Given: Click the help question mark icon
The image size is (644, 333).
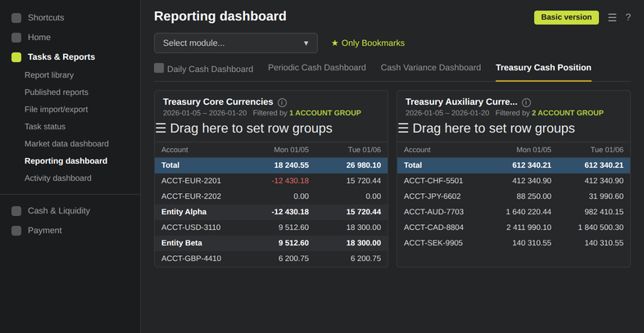Looking at the screenshot, I should pyautogui.click(x=628, y=18).
